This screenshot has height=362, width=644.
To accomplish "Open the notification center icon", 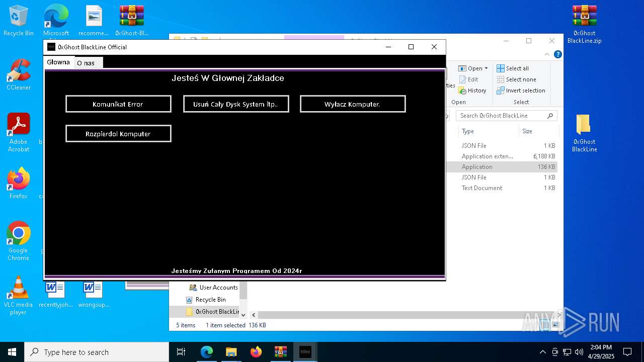I will click(x=627, y=352).
